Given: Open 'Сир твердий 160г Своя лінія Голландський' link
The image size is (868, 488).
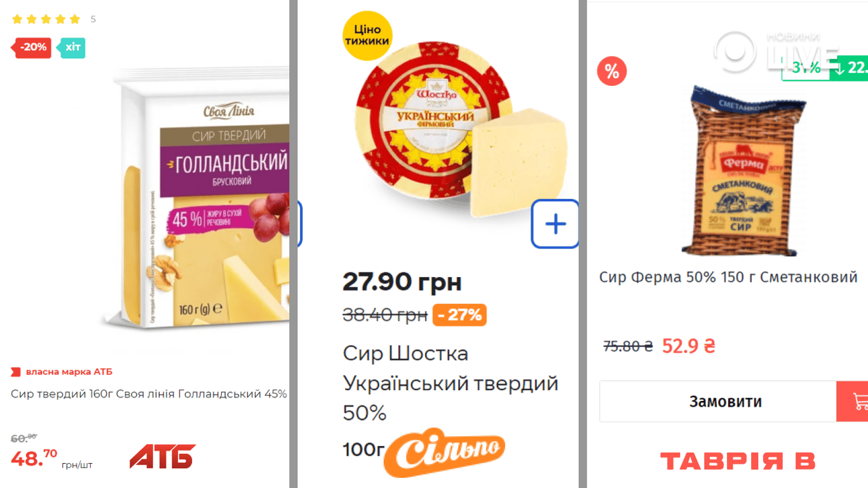Looking at the screenshot, I should tap(149, 394).
